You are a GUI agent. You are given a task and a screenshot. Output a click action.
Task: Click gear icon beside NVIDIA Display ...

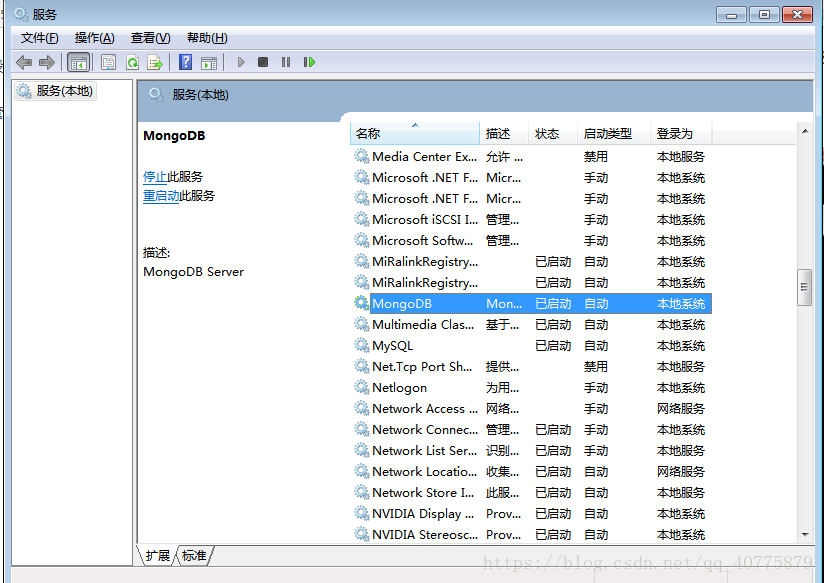coord(362,513)
